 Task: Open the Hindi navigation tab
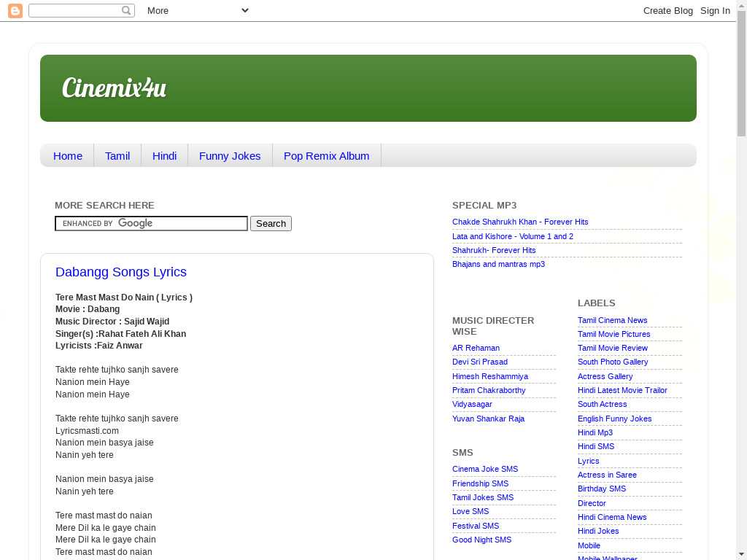coord(164,155)
